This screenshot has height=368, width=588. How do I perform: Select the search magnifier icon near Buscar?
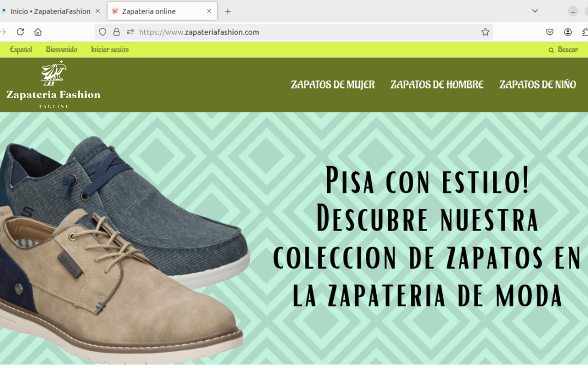click(x=551, y=50)
